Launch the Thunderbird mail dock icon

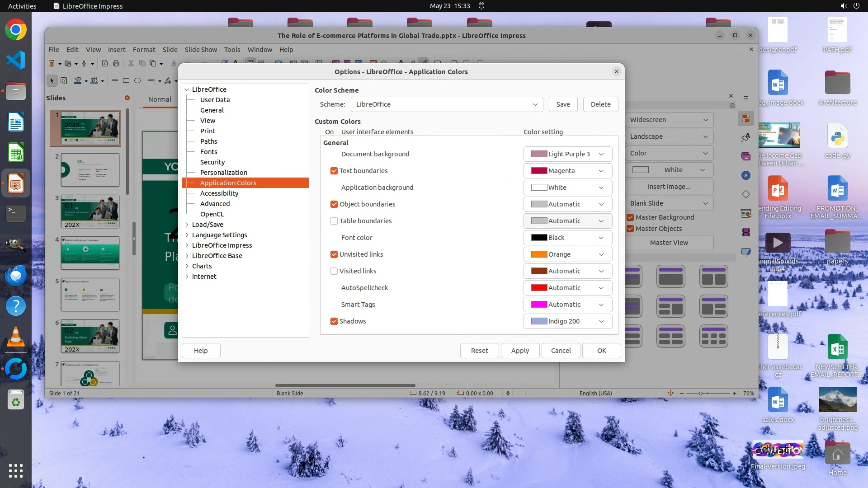tap(16, 275)
